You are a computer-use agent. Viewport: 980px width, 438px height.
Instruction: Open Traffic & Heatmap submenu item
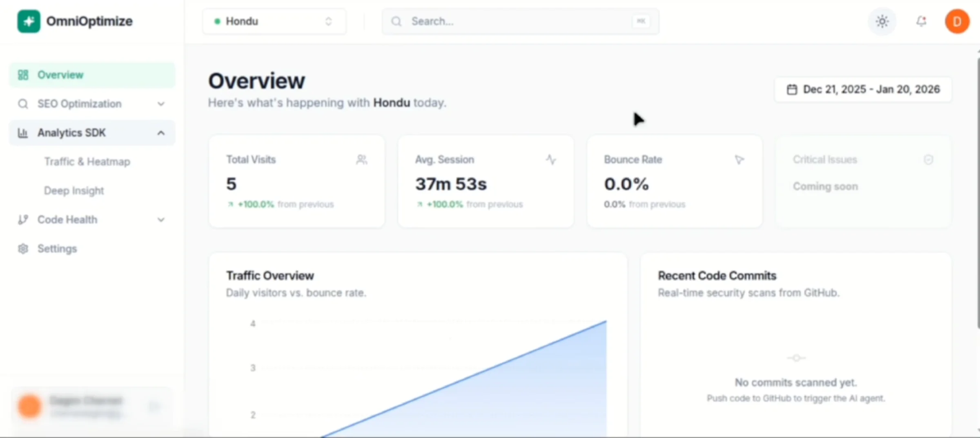(x=87, y=162)
